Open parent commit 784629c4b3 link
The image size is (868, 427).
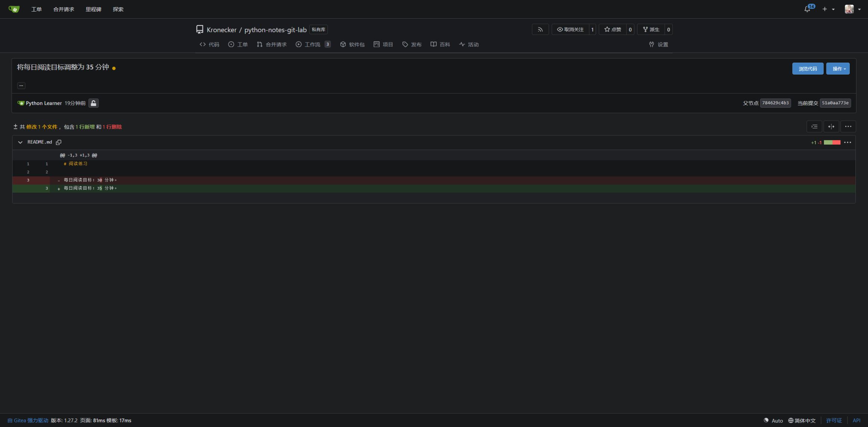[x=775, y=103]
